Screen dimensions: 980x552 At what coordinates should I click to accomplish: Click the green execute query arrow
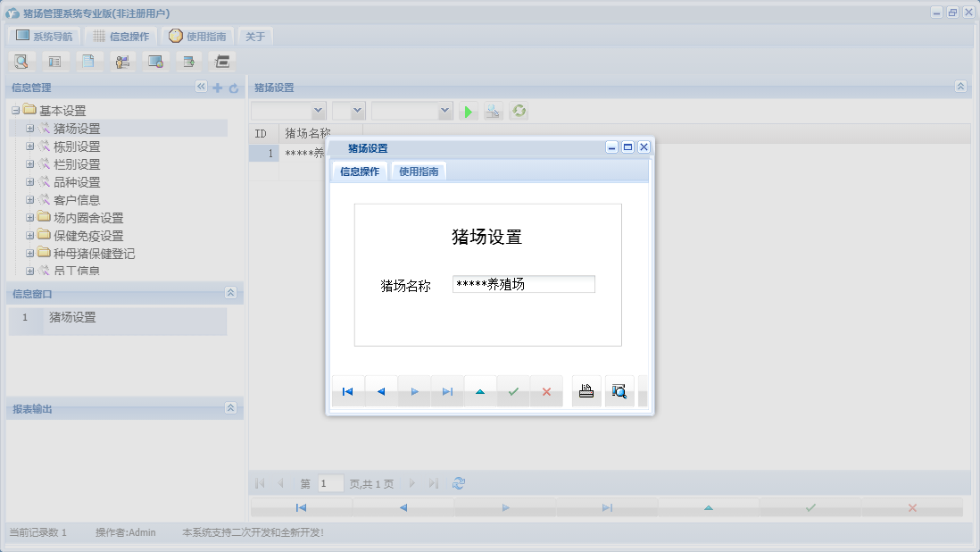[x=468, y=111]
